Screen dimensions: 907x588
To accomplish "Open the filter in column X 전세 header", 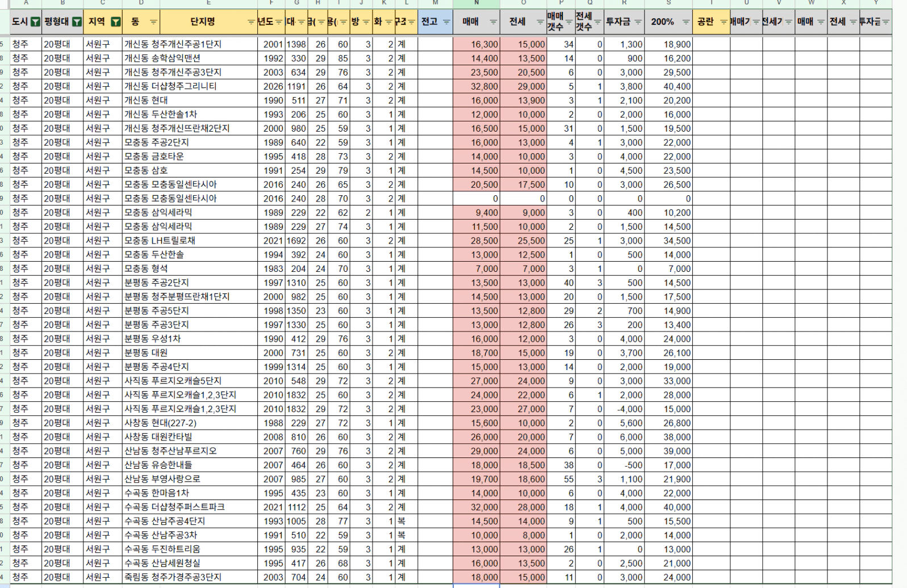I will point(853,22).
